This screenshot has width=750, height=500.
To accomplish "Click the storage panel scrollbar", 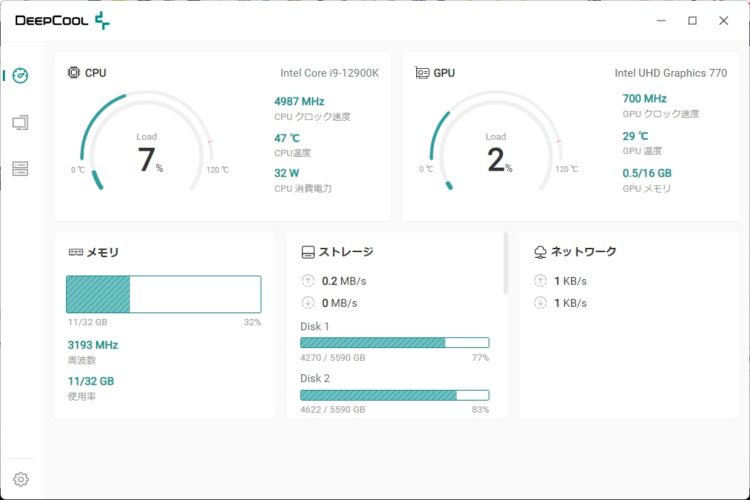I will 505,264.
